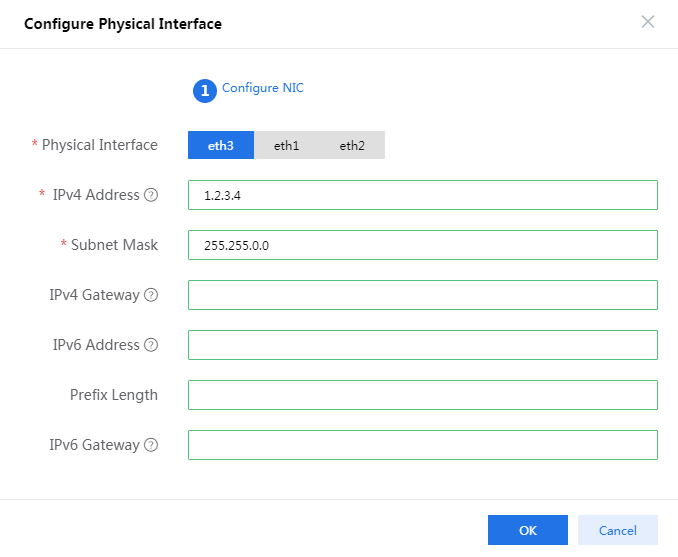
Task: Focus the IPv4 Address field containing 1.2.3.4
Action: 422,195
